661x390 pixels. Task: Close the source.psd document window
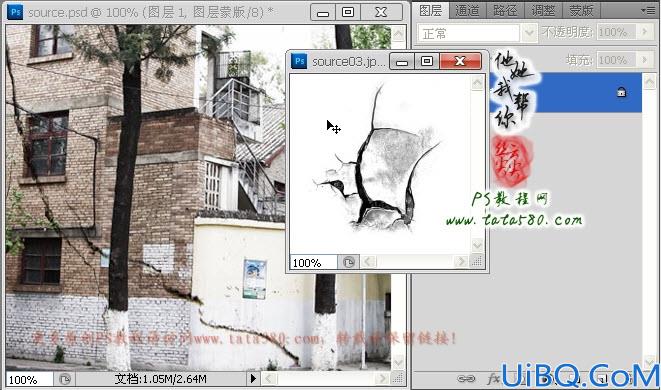(381, 12)
